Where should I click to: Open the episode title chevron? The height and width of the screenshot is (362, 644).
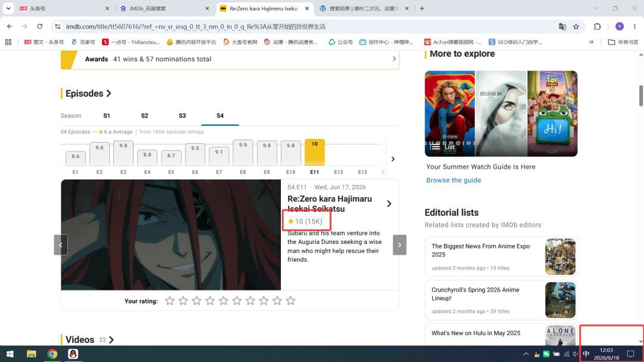[x=389, y=204]
